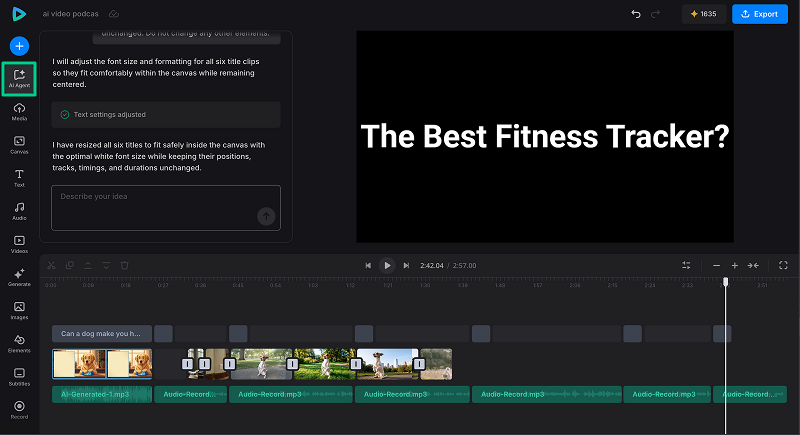
Task: Skip to next clip
Action: [406, 265]
